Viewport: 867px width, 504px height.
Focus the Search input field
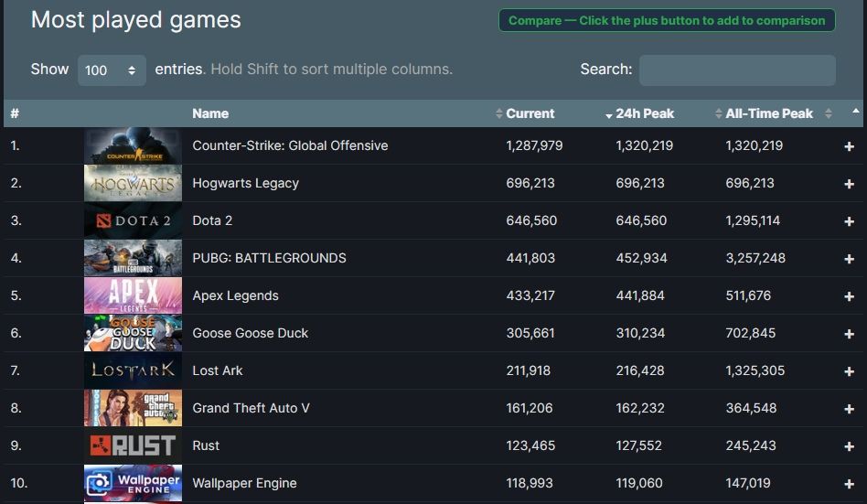737,70
